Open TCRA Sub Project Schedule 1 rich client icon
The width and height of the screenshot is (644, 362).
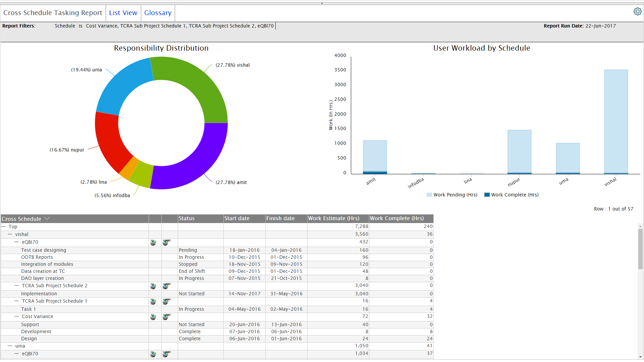[153, 301]
